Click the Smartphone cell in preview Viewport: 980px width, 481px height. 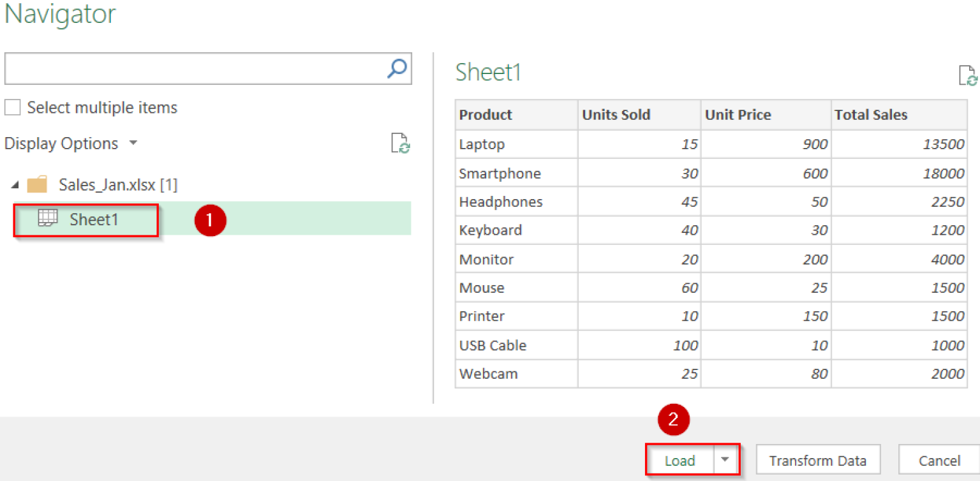click(500, 173)
